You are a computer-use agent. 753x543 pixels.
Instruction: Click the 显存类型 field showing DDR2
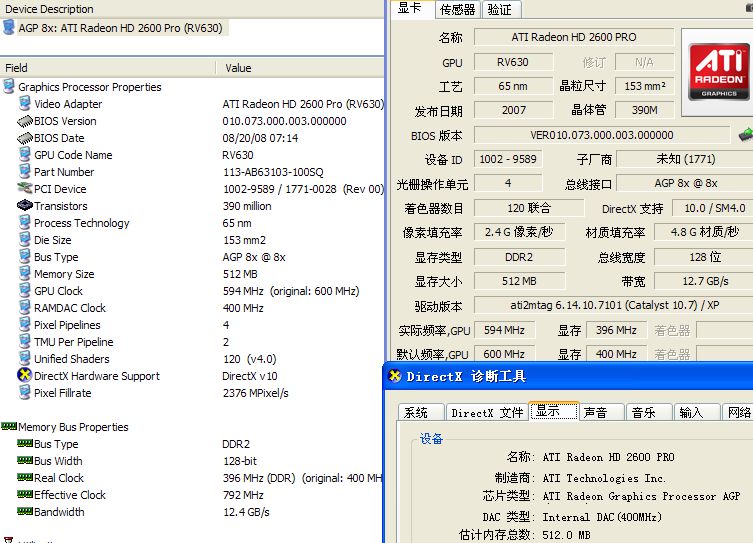(519, 257)
